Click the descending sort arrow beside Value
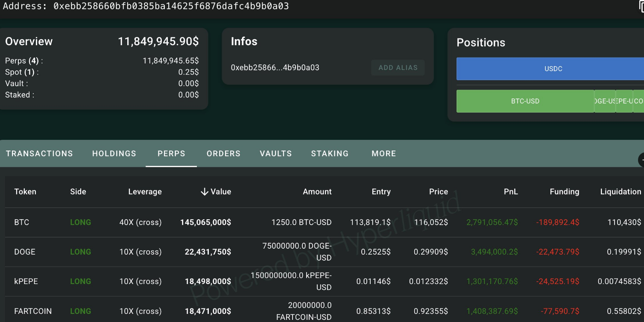 tap(205, 192)
